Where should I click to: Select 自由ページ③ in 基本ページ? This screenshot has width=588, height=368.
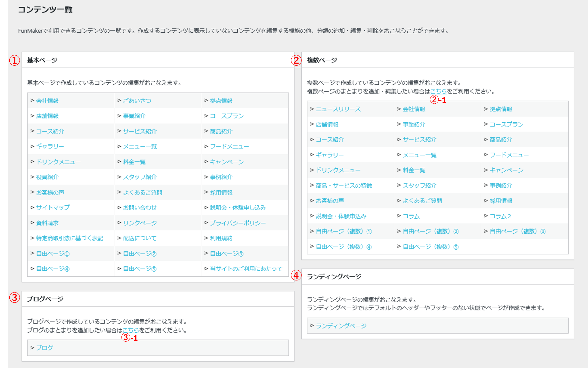(x=227, y=254)
